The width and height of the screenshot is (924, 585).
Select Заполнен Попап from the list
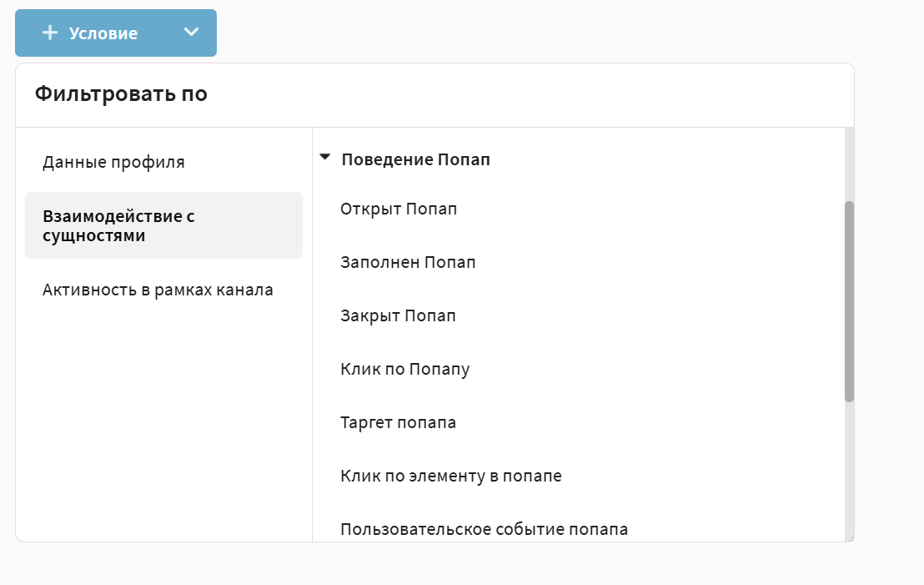coord(408,262)
